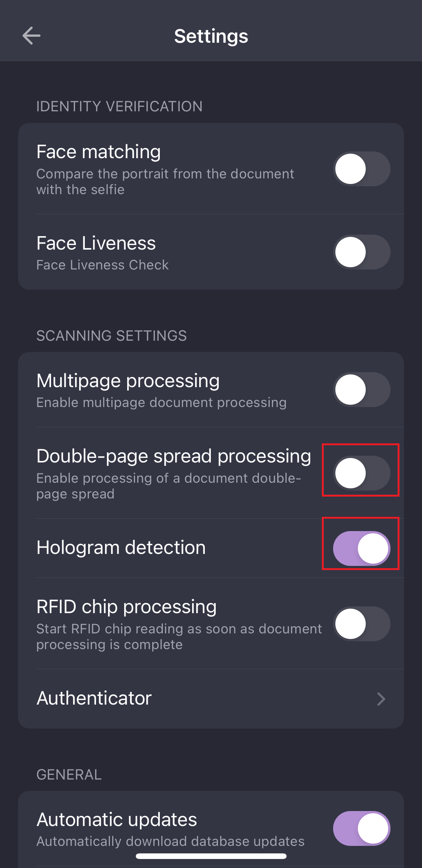The image size is (422, 868).
Task: Tap the Face matching label text
Action: coord(99,152)
